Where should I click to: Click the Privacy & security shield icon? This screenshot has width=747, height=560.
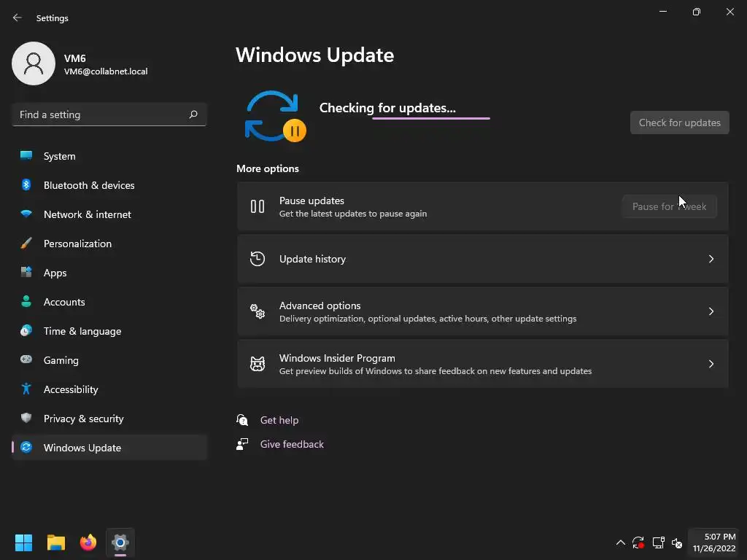26,418
